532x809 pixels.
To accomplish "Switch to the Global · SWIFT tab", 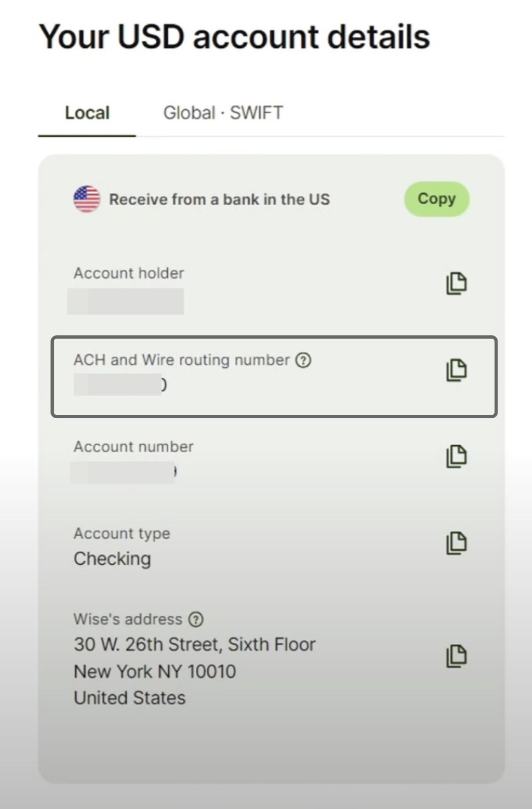I will pos(223,113).
